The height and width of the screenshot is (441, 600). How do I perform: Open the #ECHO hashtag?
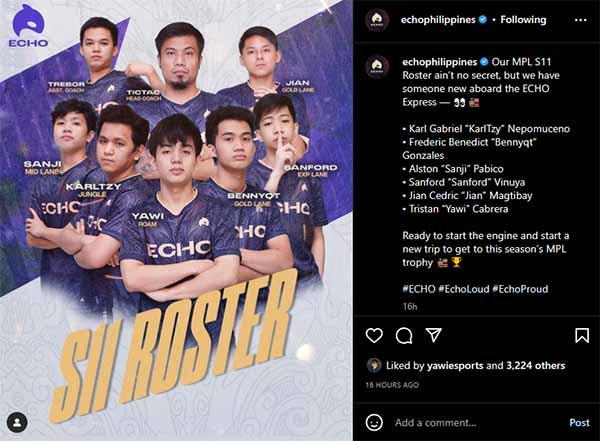point(419,289)
